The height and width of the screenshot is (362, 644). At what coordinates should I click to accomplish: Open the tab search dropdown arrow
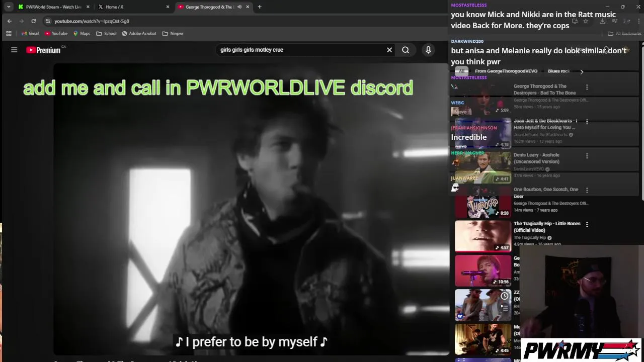tap(9, 7)
